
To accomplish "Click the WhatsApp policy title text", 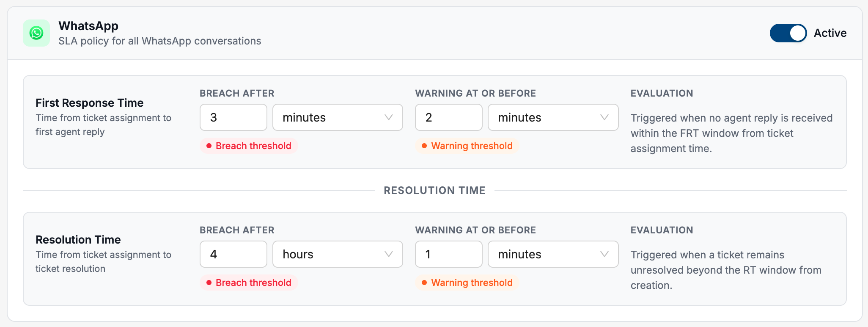I will pyautogui.click(x=88, y=26).
